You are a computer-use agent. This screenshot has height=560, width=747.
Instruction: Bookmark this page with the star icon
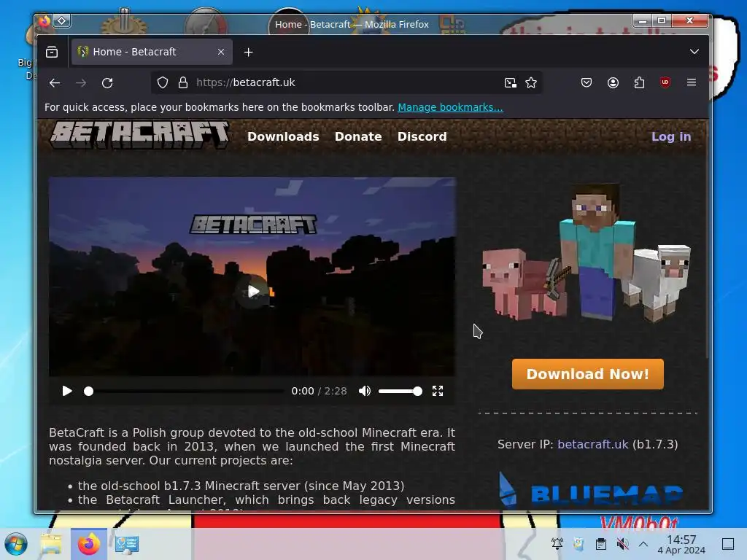[531, 83]
